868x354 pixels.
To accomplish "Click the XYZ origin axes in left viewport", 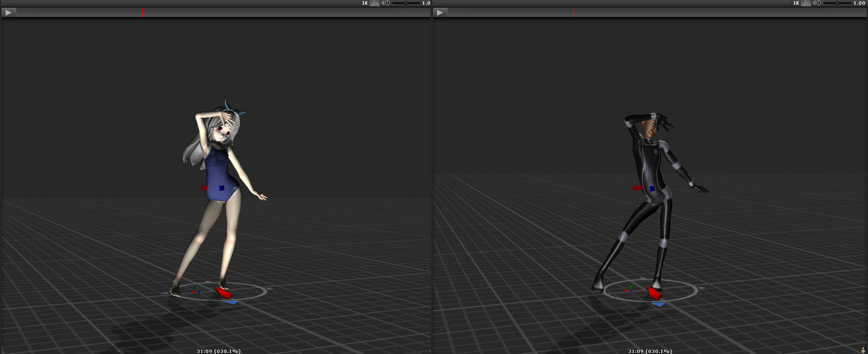I will pyautogui.click(x=197, y=290).
